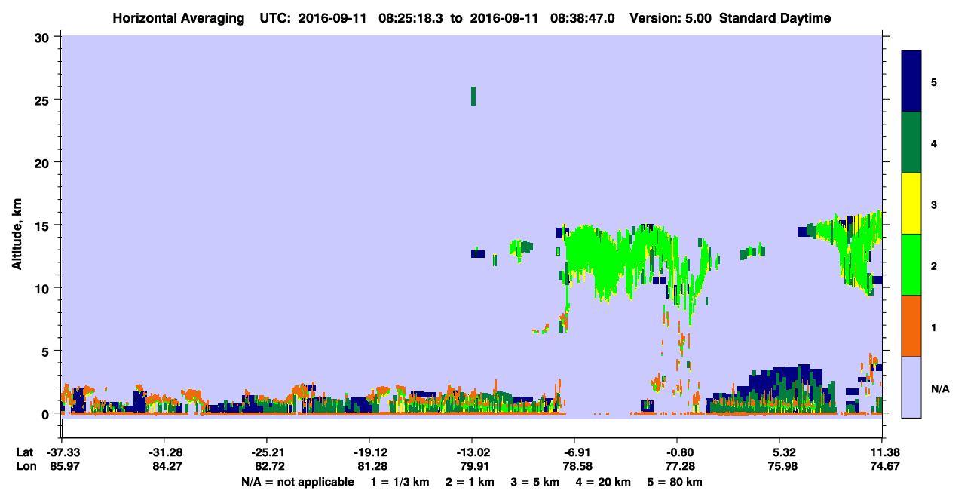This screenshot has width=980, height=503.
Task: Click the end time '08:38:47.0' in title
Action: click(582, 18)
